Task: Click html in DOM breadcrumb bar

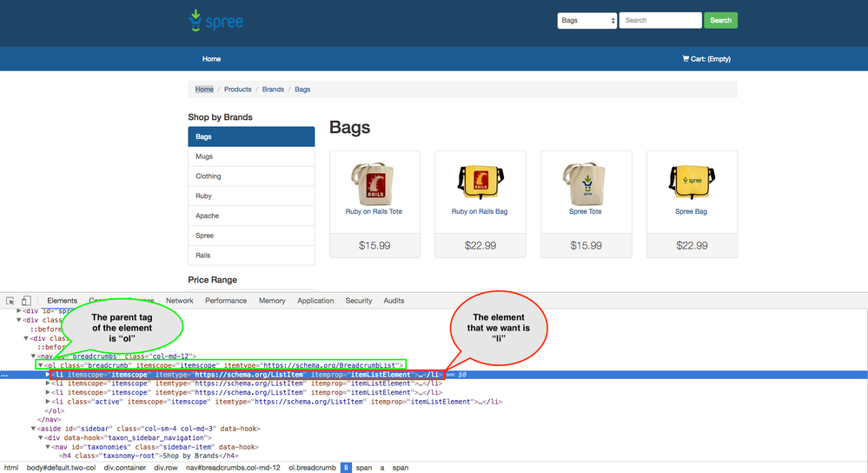Action: click(11, 468)
